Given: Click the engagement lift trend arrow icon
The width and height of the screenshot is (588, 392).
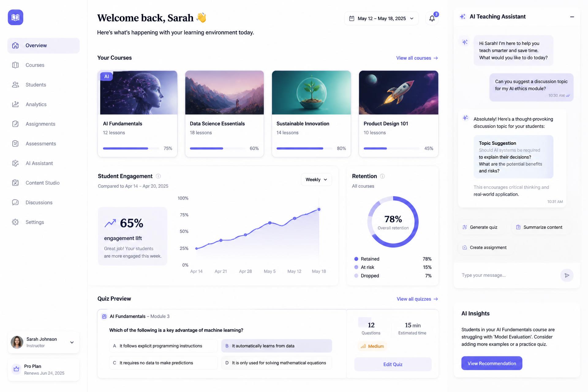Looking at the screenshot, I should (x=110, y=223).
